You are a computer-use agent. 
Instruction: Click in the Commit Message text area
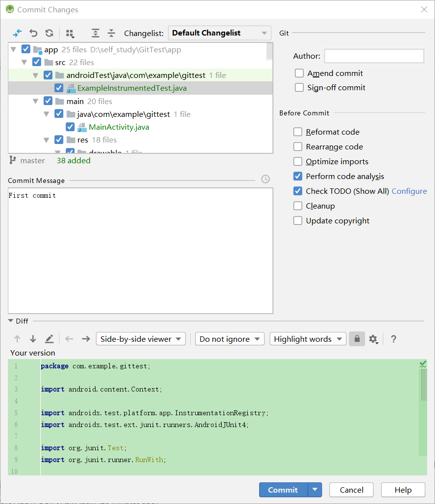(140, 251)
